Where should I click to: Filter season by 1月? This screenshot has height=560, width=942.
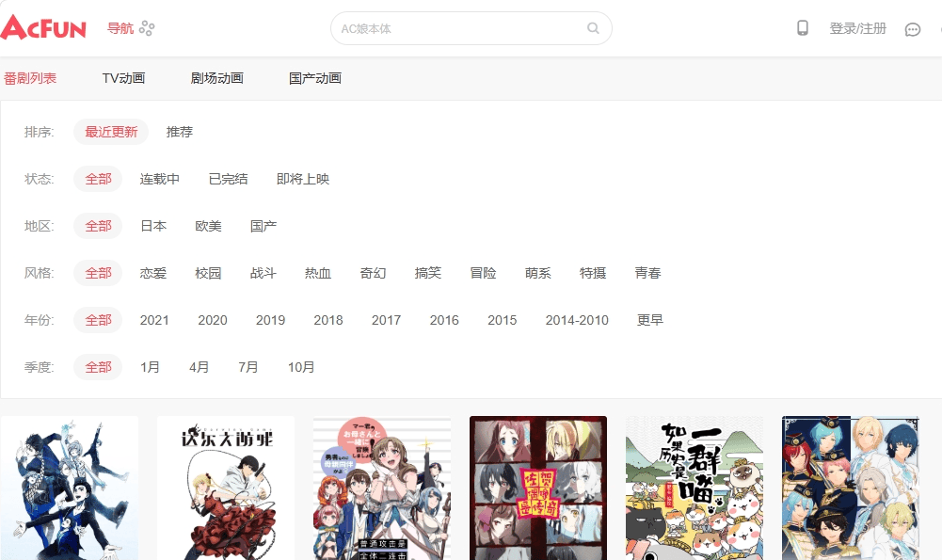coord(151,367)
